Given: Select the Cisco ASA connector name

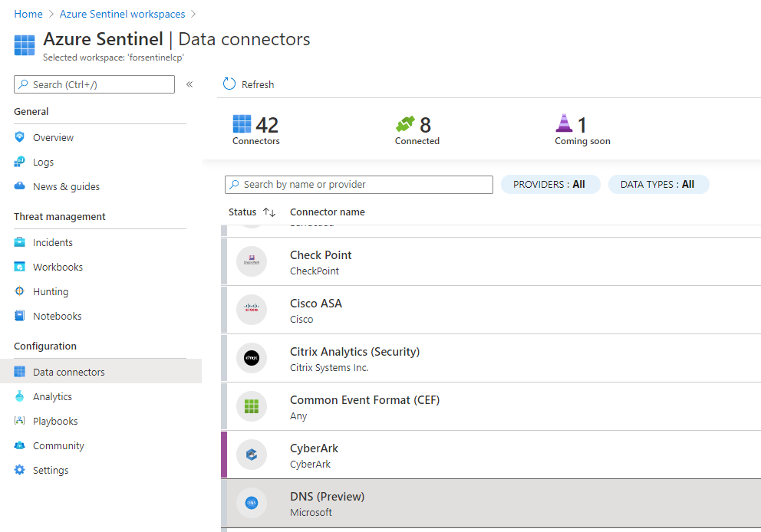Looking at the screenshot, I should pyautogui.click(x=316, y=303).
